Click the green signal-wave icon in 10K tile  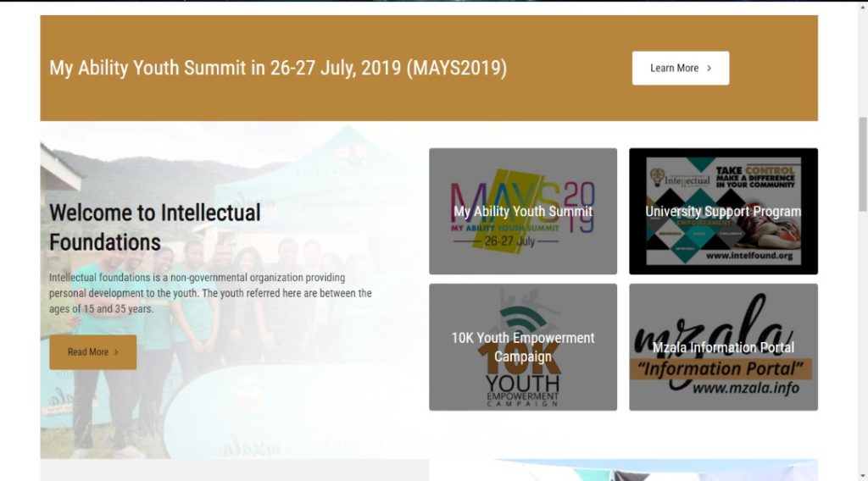521,319
